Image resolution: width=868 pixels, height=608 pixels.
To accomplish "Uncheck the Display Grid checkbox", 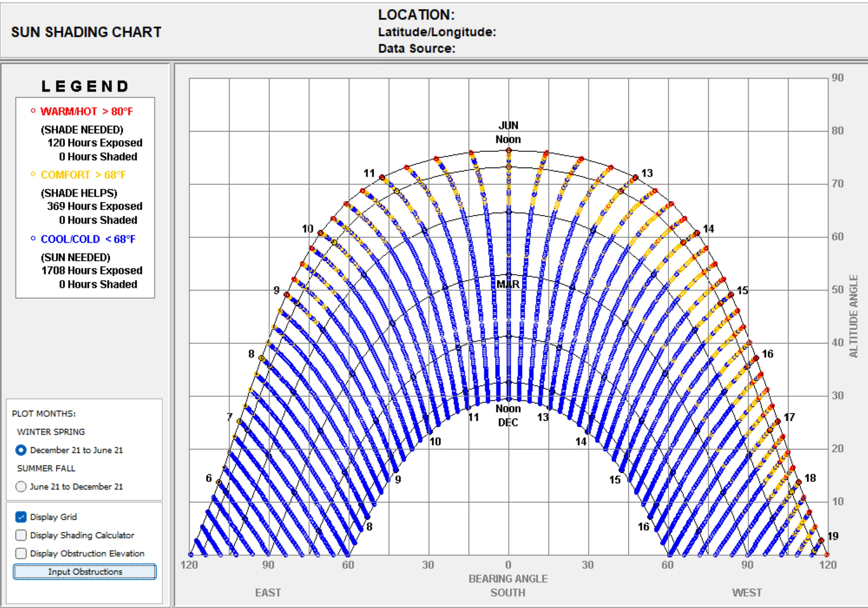I will pyautogui.click(x=21, y=517).
